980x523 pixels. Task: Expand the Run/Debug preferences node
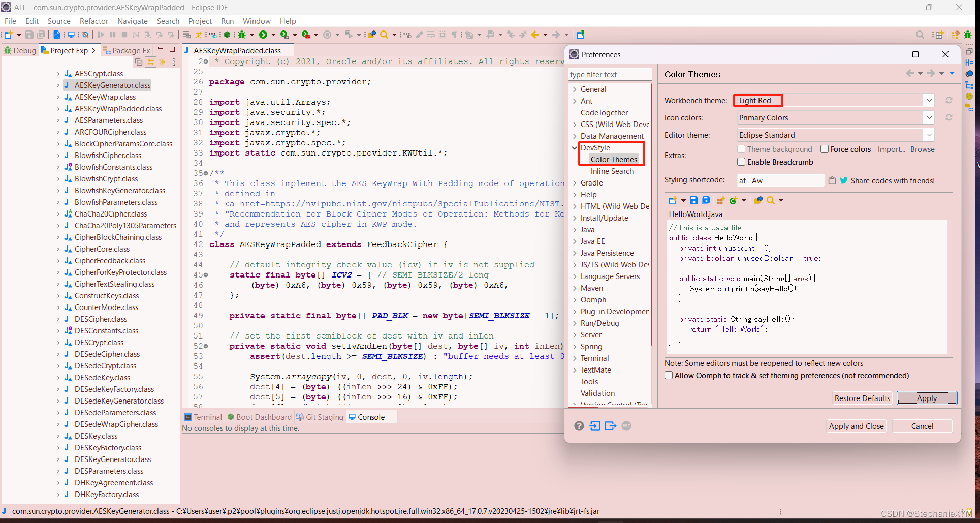coord(575,323)
